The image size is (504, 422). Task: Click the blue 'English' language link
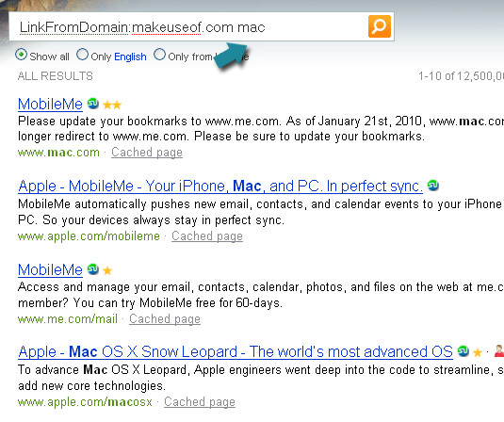130,57
